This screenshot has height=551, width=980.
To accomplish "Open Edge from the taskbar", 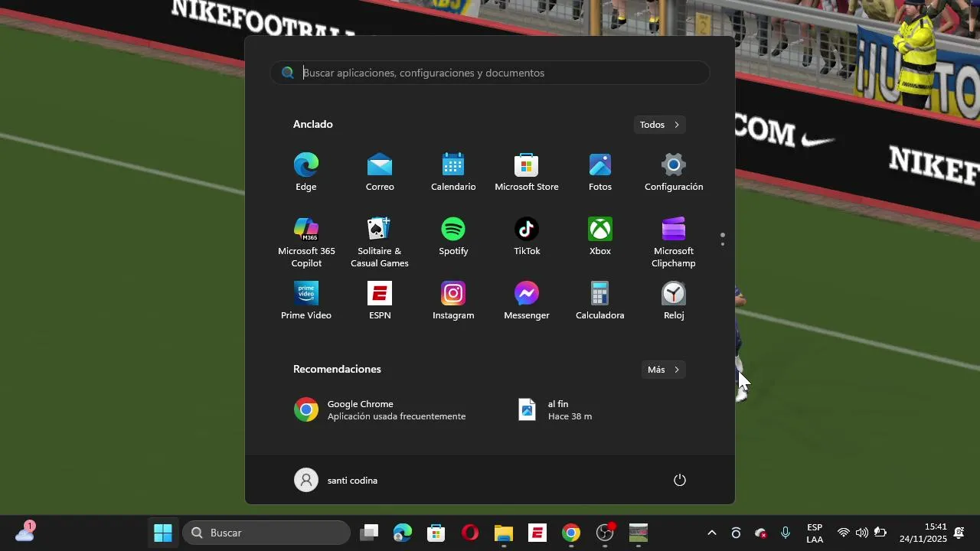I will 403,533.
